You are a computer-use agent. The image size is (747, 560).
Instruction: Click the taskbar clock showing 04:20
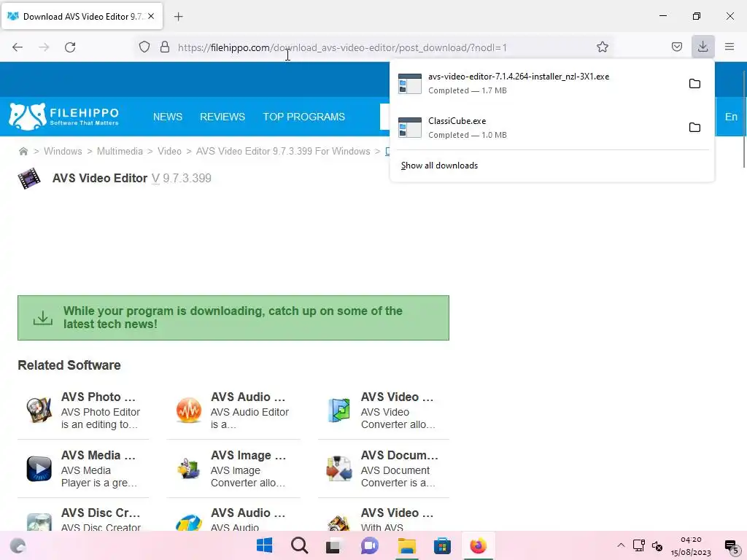point(691,545)
